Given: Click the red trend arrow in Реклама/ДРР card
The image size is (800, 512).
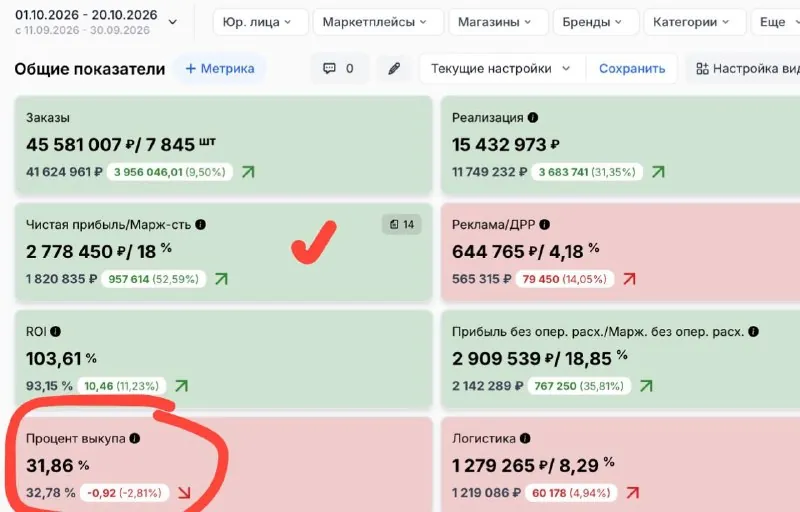Looking at the screenshot, I should click(x=629, y=279).
